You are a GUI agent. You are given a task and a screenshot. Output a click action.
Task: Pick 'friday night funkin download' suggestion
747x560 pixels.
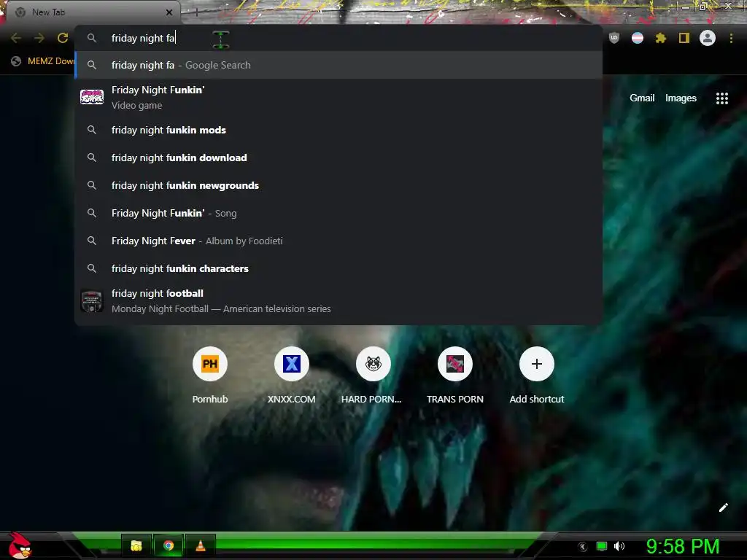pos(338,157)
